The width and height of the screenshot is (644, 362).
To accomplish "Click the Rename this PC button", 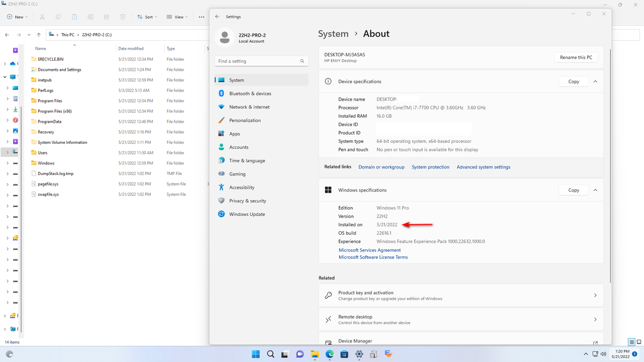I will point(576,57).
